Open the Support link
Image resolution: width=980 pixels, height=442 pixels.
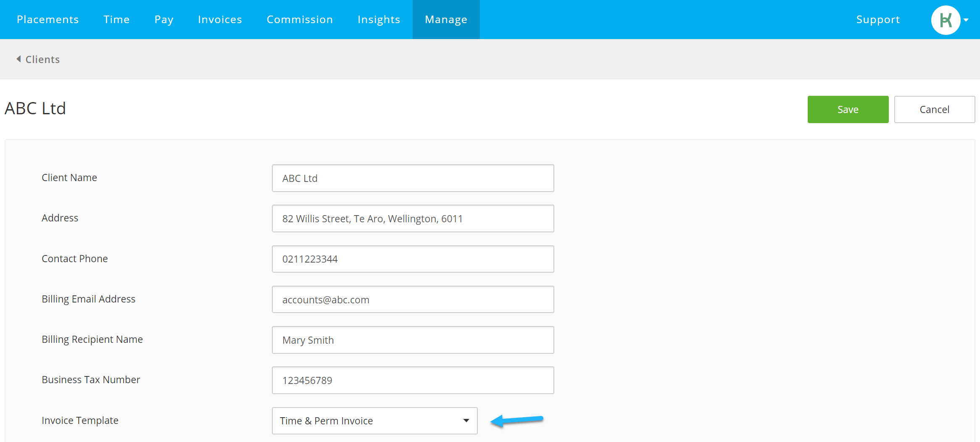click(x=878, y=20)
